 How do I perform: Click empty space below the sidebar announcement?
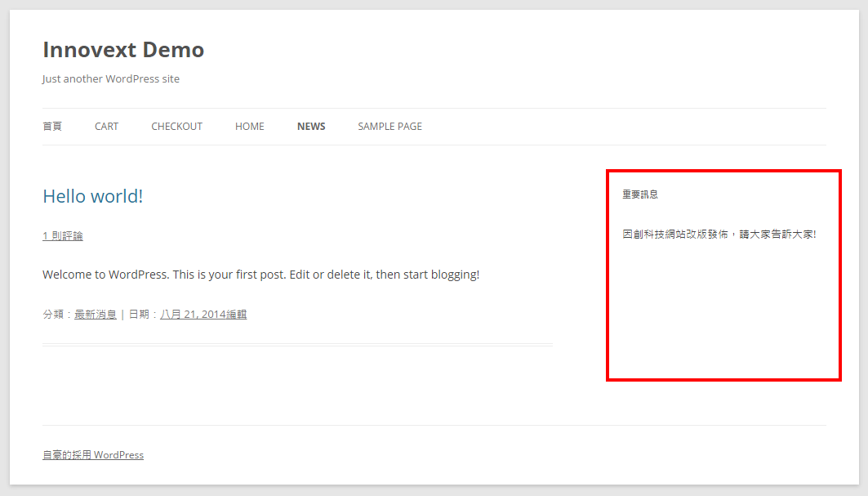tap(723, 319)
